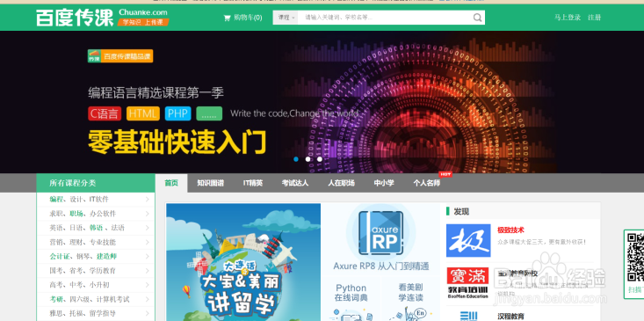Open the 宝满教育培训 logo
Screen dimensions: 644x321
pos(467,283)
